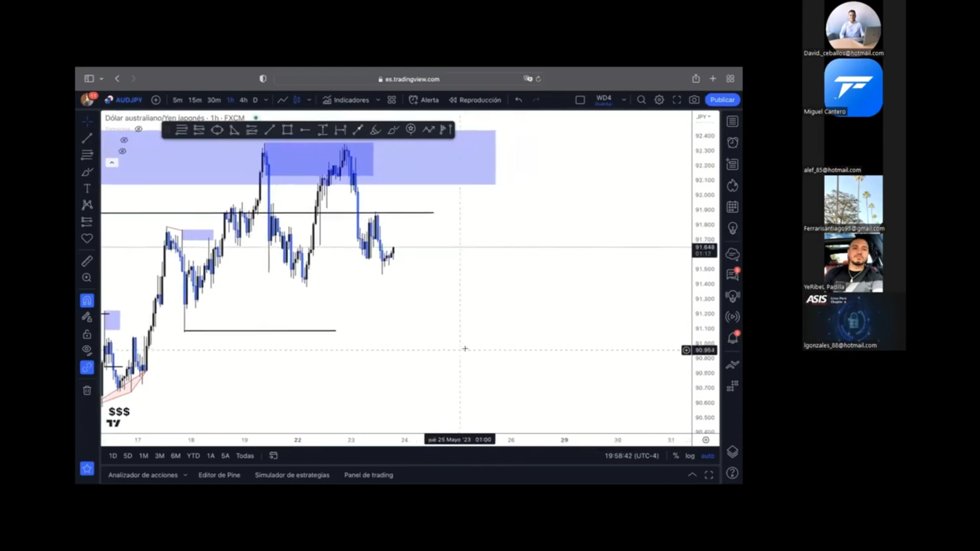This screenshot has height=551, width=980.
Task: Open the alarm clock alerts panel icon
Action: (732, 143)
